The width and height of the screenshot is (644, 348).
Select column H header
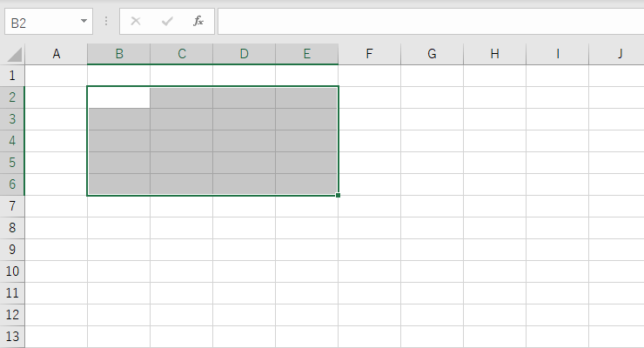(x=495, y=54)
